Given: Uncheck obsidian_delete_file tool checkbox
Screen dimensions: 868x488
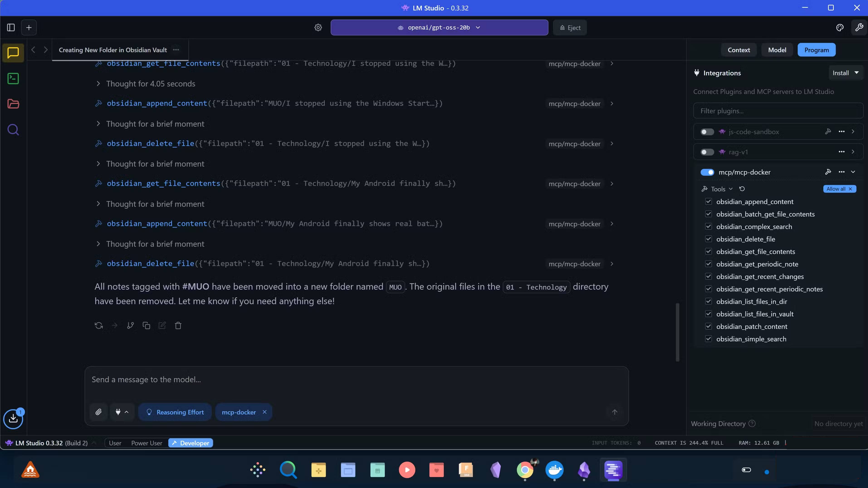Looking at the screenshot, I should click(x=708, y=239).
